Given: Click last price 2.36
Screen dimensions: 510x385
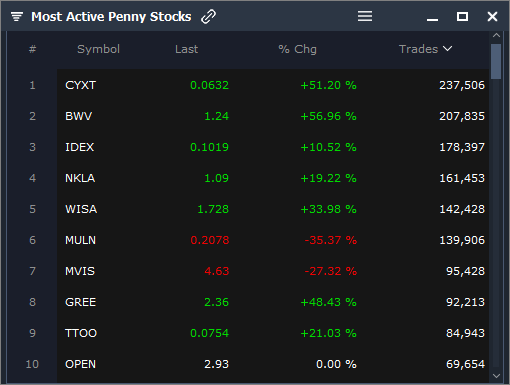Looking at the screenshot, I should pos(216,302).
